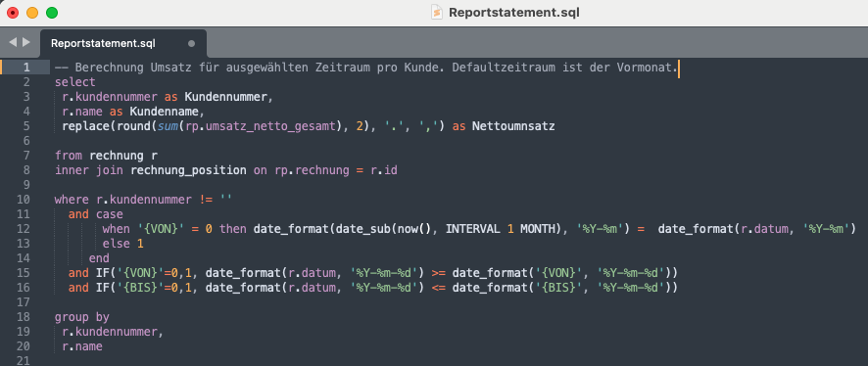Viewport: 868px width, 366px height.
Task: Click 'case' keyword on line 11
Action: point(110,214)
